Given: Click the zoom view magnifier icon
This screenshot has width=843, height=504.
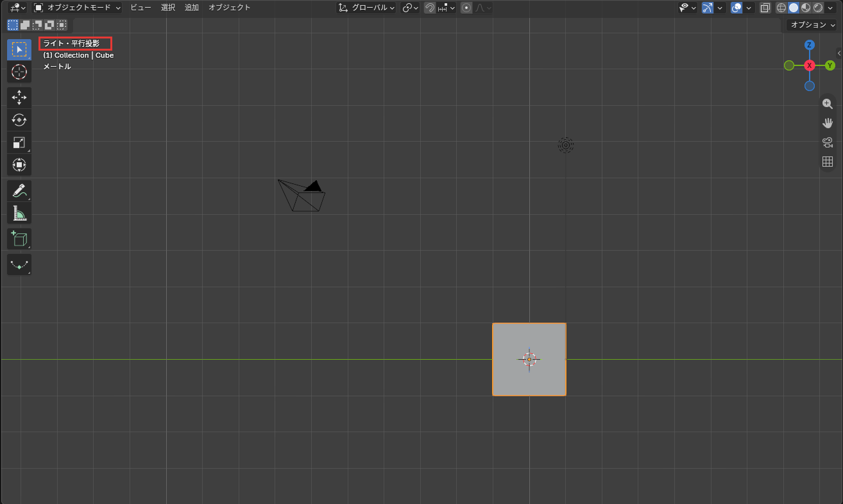Looking at the screenshot, I should pos(828,104).
